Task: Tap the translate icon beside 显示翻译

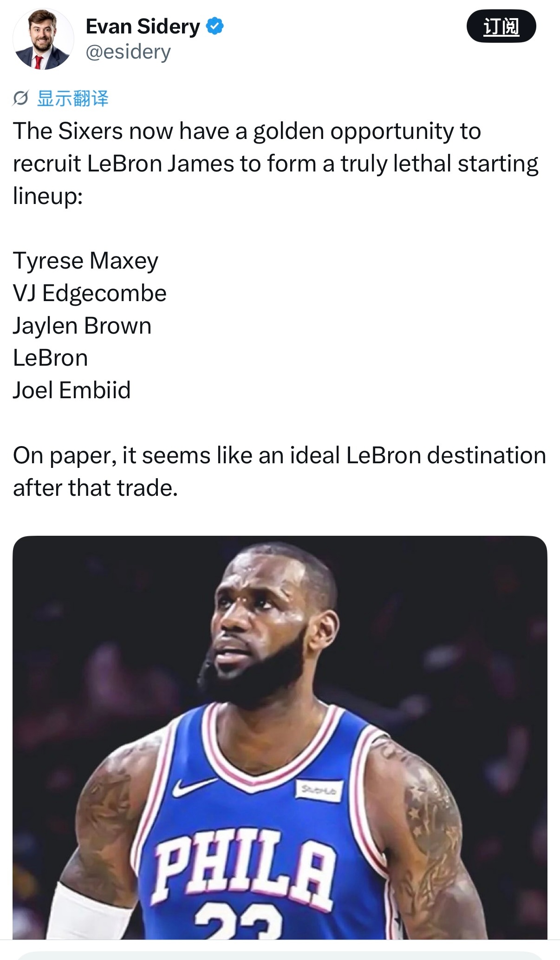Action: point(20,99)
